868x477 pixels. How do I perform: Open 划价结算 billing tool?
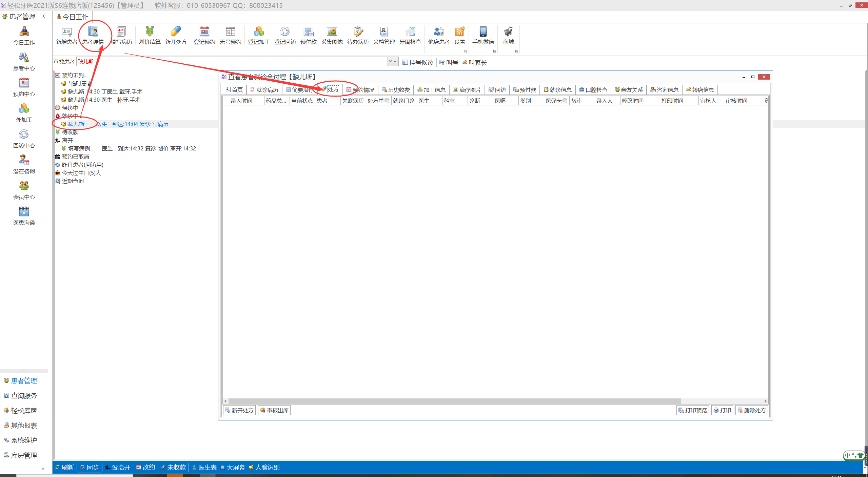150,36
